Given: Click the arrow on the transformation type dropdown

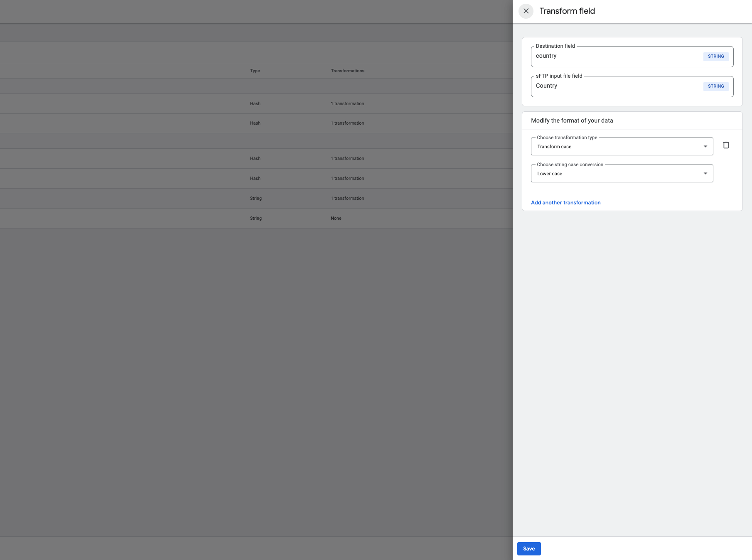Looking at the screenshot, I should pos(705,147).
